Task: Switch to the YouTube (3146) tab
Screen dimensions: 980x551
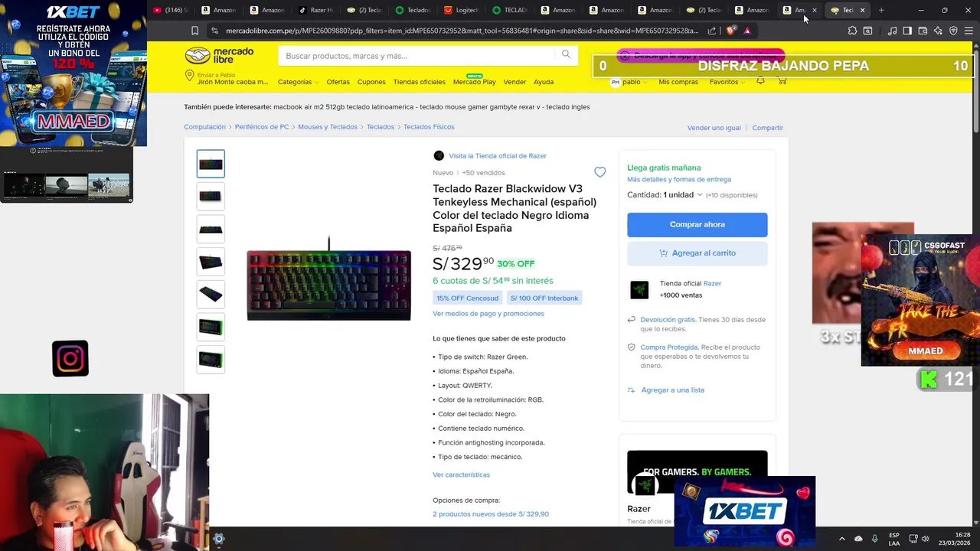Action: (170, 10)
